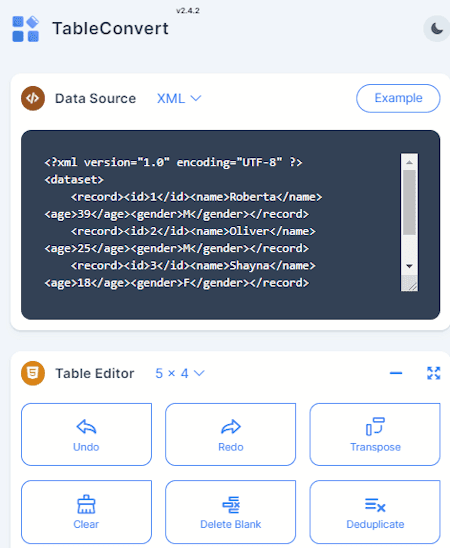Click the orange Table Editor HTML5 icon
Viewport: 450px width, 548px height.
(x=33, y=373)
